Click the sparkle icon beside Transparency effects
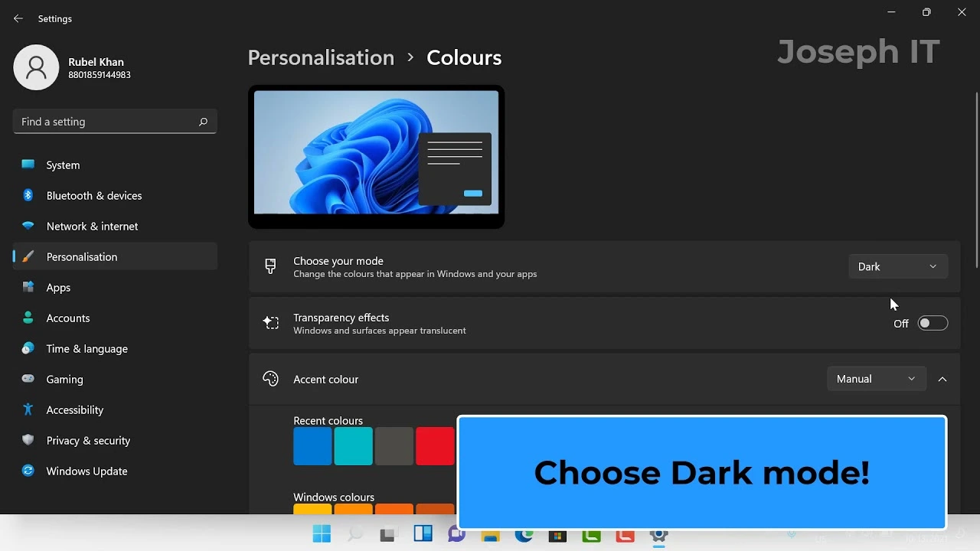 click(x=271, y=323)
